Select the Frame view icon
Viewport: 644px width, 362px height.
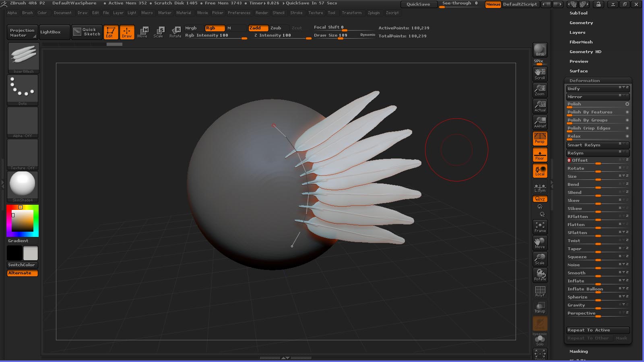pos(540,227)
